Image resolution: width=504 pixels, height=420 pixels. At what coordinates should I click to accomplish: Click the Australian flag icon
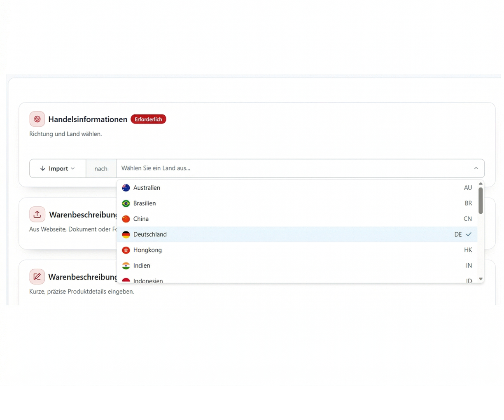click(126, 188)
